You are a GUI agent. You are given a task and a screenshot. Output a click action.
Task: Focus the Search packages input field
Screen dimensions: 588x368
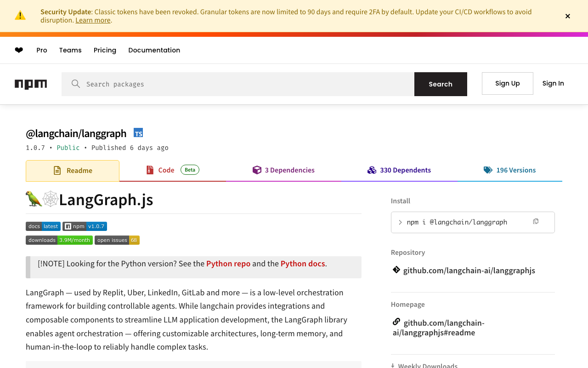tap(238, 84)
